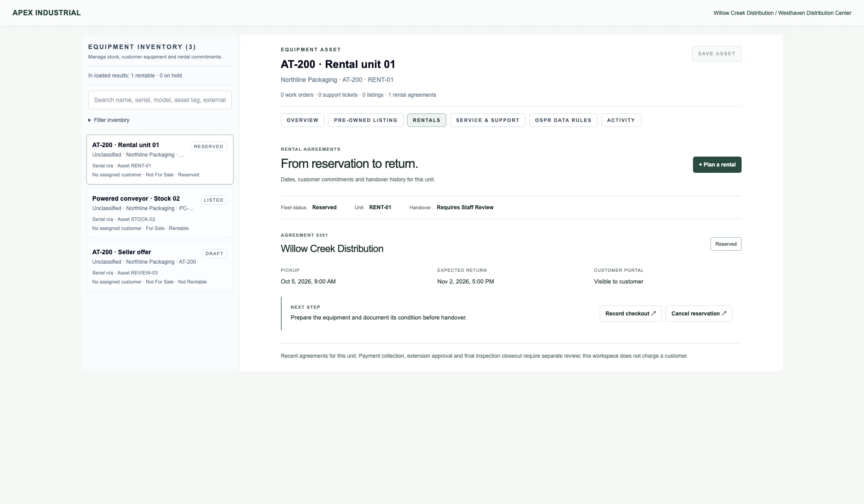Click 'Serial n/a · Asset REVIEW-03' text
The image size is (864, 504).
tap(125, 273)
